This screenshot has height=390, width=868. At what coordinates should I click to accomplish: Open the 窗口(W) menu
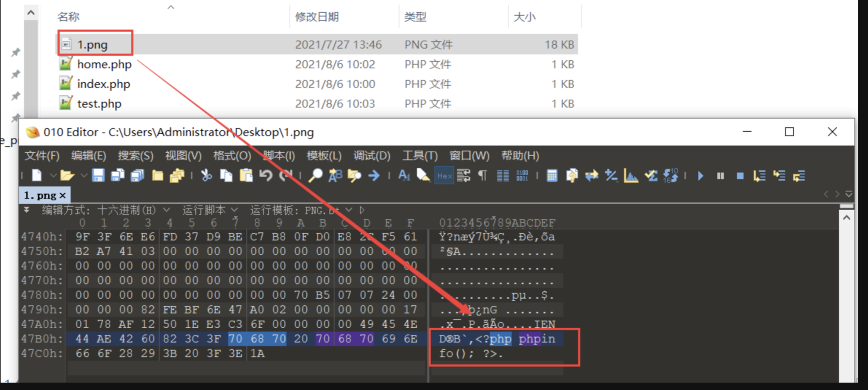point(469,156)
